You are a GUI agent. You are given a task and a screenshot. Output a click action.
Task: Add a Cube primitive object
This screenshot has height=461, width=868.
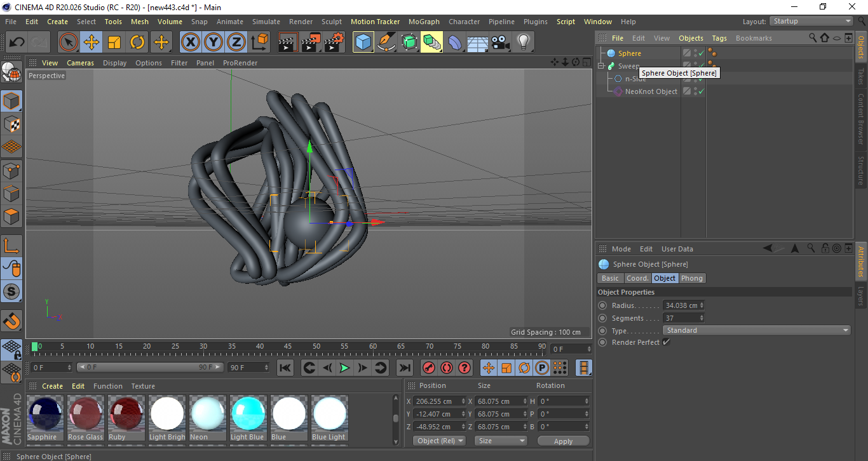pos(363,43)
